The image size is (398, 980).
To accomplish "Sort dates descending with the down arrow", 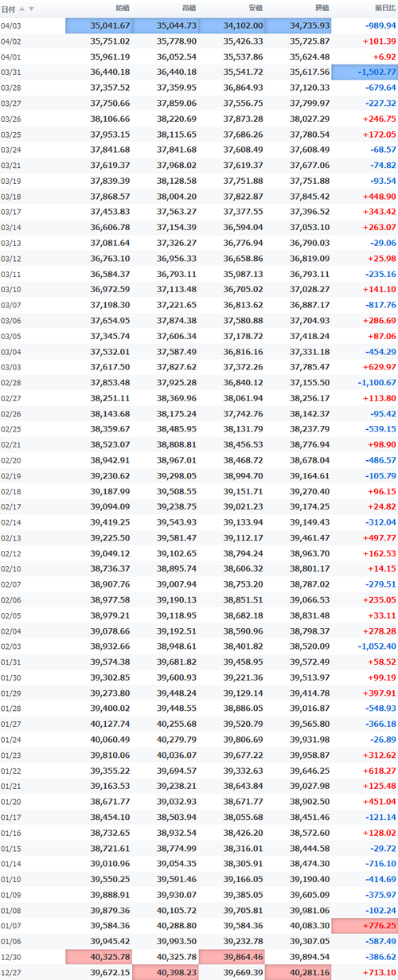I will pos(32,9).
